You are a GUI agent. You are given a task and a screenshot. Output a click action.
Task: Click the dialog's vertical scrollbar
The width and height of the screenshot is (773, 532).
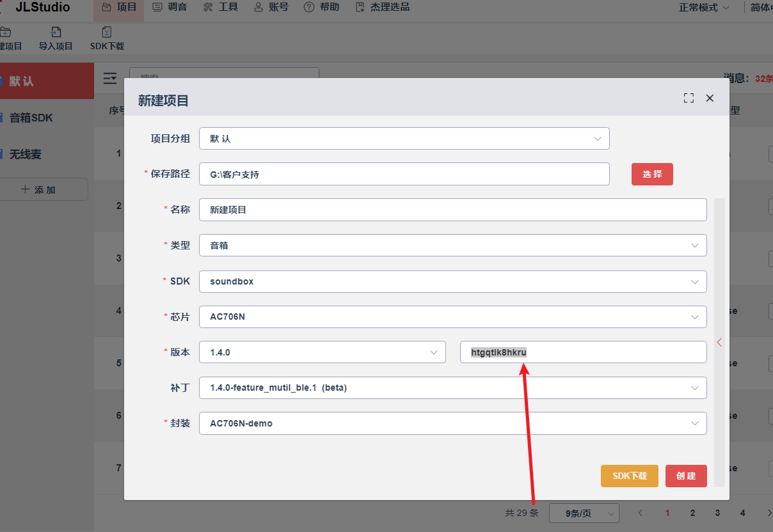tap(719, 342)
